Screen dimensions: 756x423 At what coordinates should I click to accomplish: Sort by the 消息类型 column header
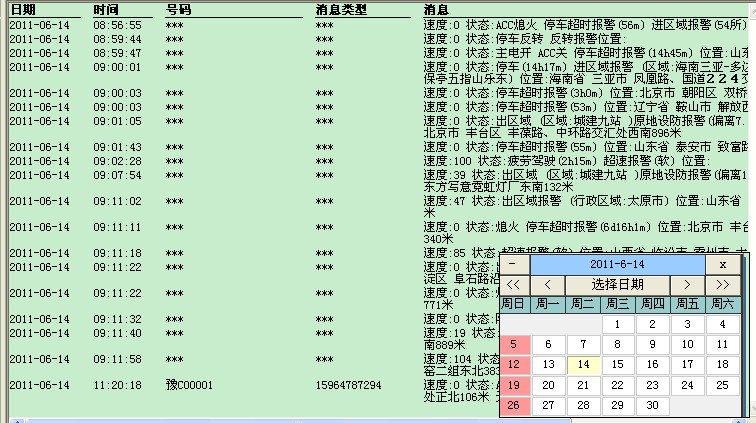click(341, 10)
